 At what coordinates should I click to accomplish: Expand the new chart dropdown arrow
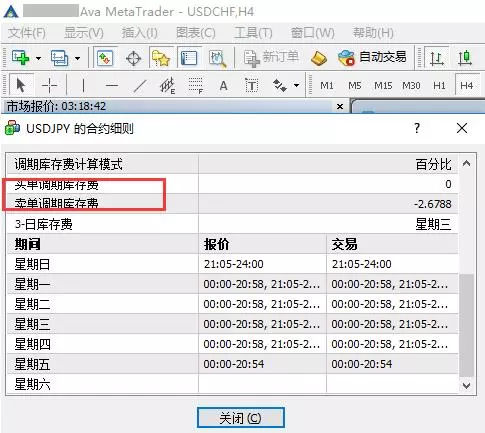tap(38, 58)
